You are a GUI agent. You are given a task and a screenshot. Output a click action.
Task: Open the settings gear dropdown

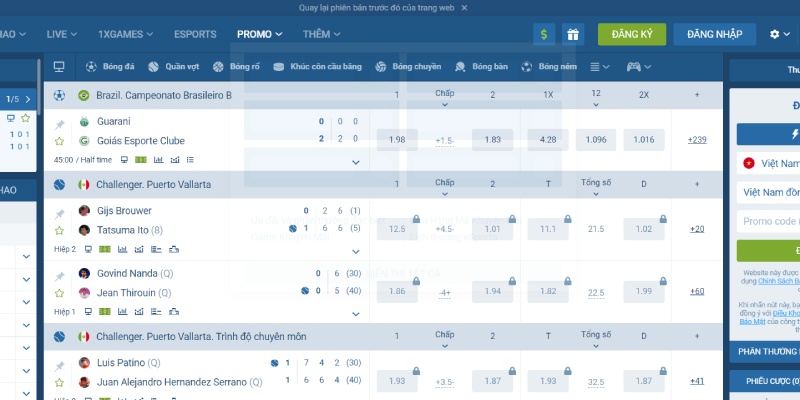(779, 34)
